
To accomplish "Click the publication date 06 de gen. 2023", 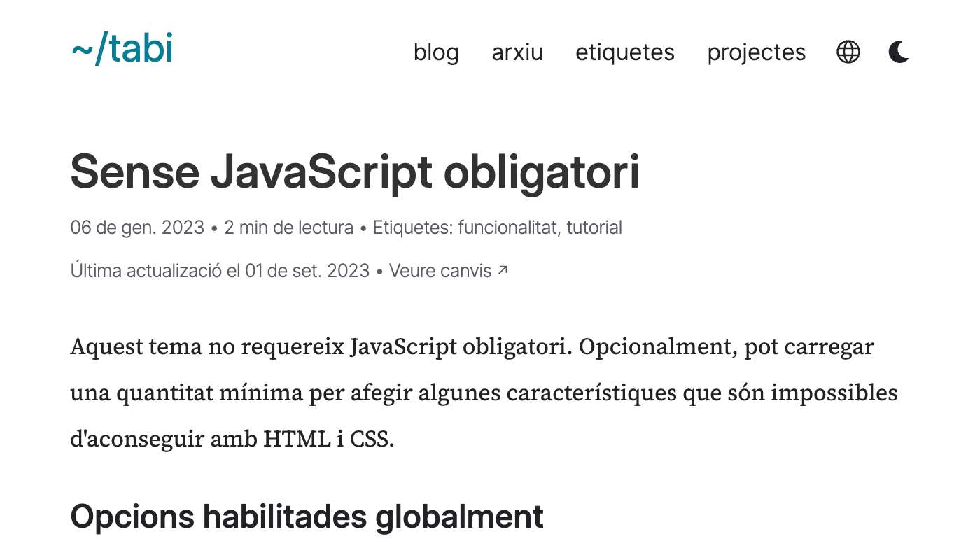I will [x=137, y=227].
